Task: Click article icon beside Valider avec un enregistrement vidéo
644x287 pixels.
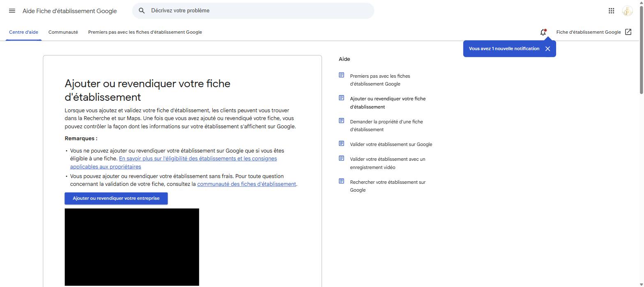Action: 341,158
